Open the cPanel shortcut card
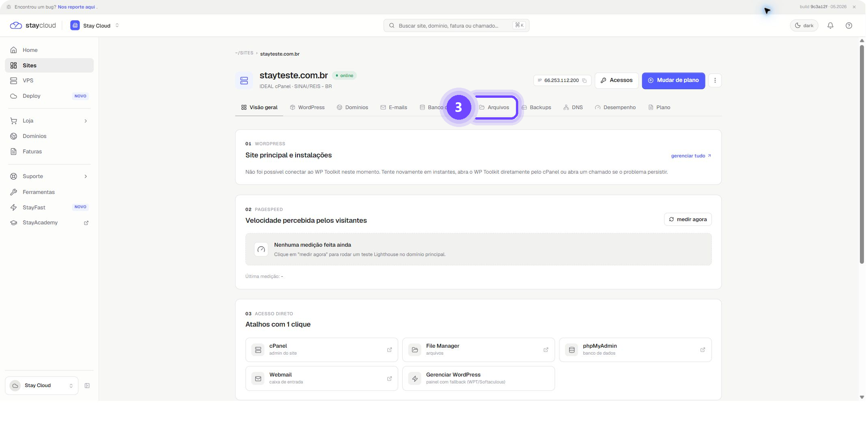Screen dimensions: 868x424 pos(321,350)
